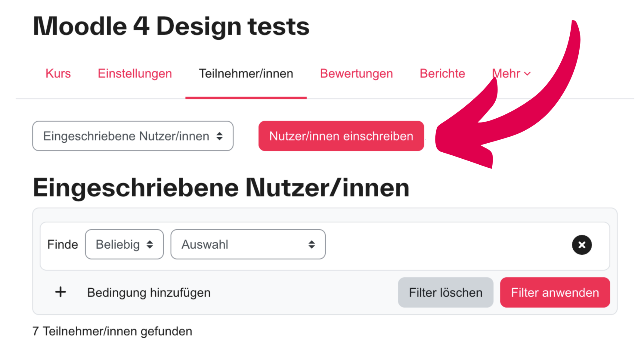The height and width of the screenshot is (351, 644).
Task: Open the Eingeschriebene Nutzer/innen page selector
Action: [x=132, y=136]
